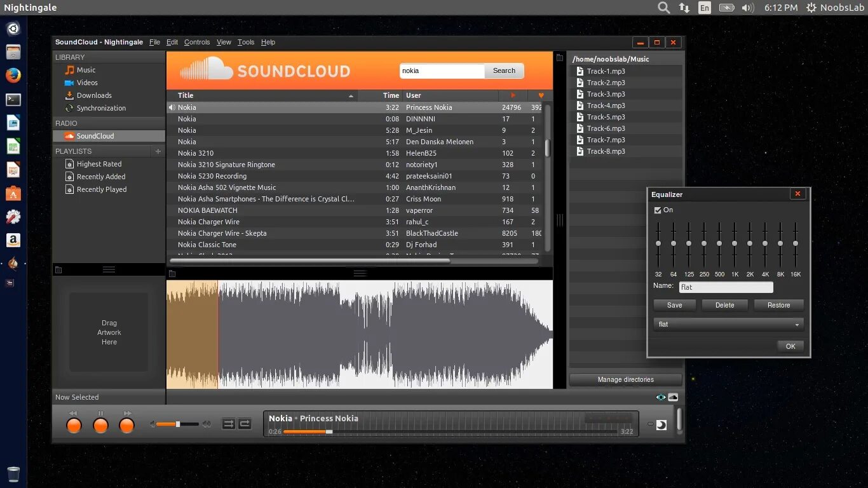Skip to the next track
This screenshot has width=868, height=488.
click(127, 426)
